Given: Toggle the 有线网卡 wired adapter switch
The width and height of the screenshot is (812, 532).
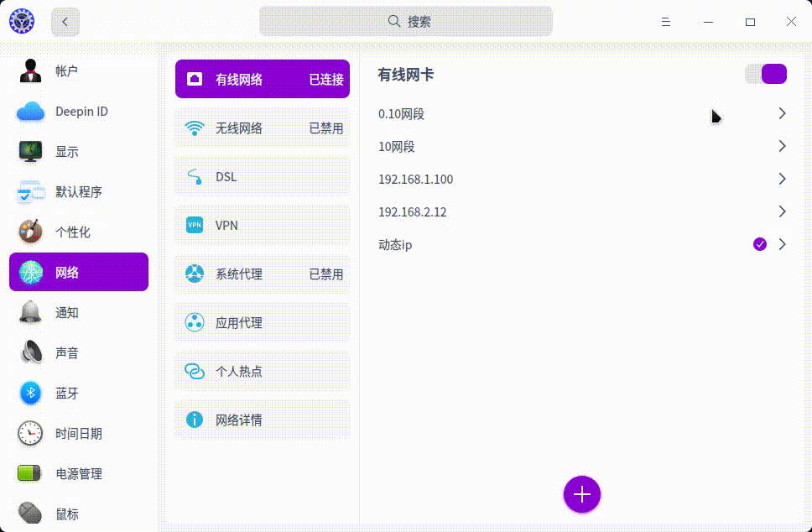Looking at the screenshot, I should [x=766, y=74].
